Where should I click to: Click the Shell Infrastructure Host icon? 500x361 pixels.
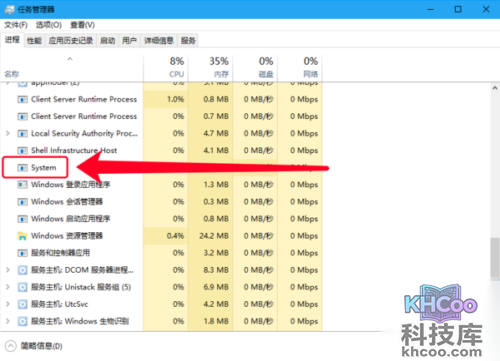22,150
